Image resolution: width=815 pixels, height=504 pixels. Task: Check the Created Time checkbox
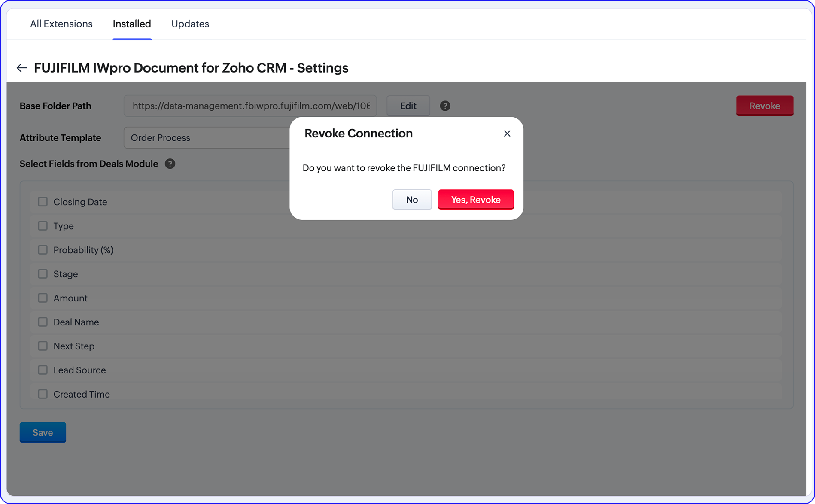pos(43,394)
